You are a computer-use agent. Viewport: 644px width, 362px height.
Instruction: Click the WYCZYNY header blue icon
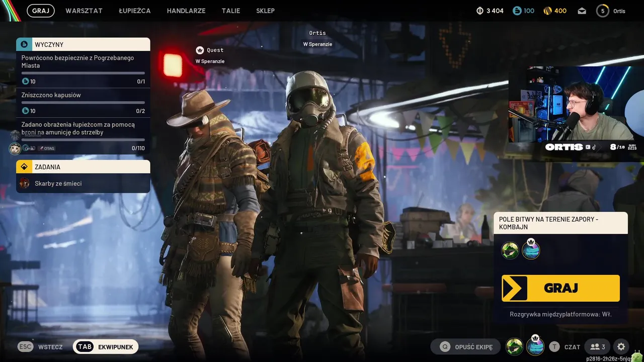click(x=24, y=44)
